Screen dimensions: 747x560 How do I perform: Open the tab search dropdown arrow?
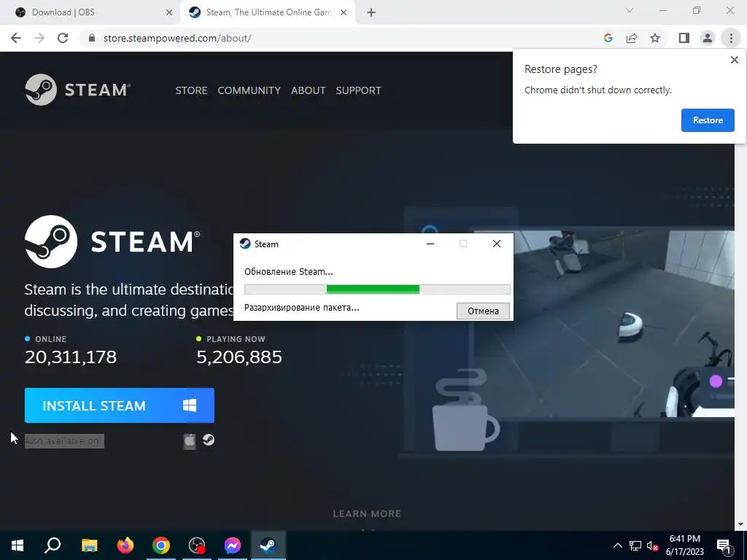click(x=630, y=10)
